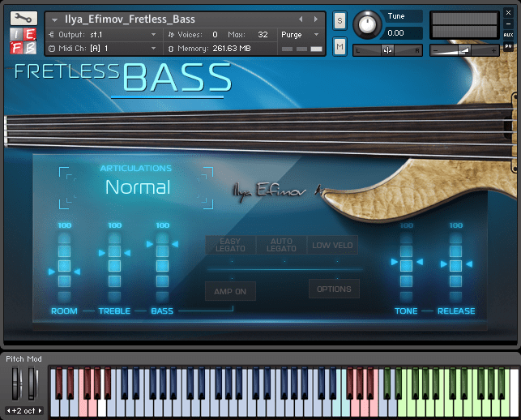The image size is (521, 420).
Task: Open the wrench instrument edit icon
Action: tap(23, 18)
